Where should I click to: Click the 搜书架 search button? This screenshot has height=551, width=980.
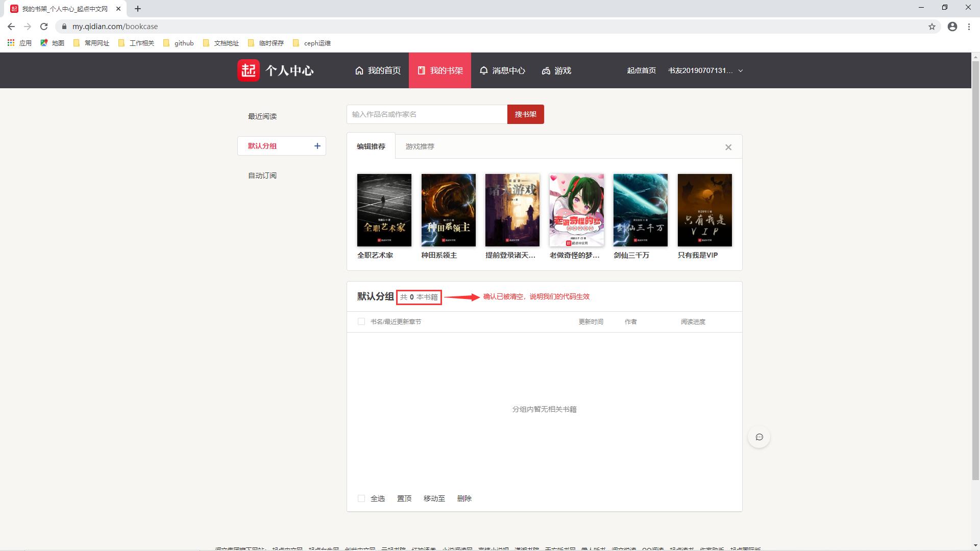point(525,114)
